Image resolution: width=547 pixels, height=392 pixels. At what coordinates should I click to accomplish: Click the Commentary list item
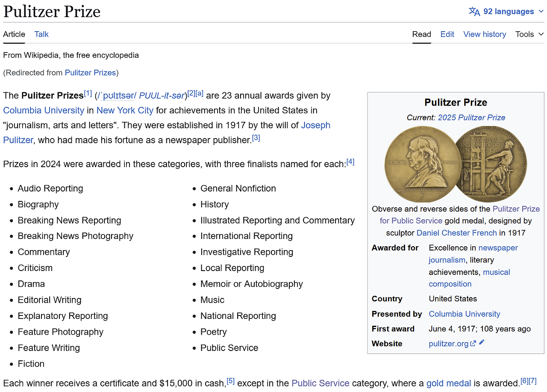(44, 252)
